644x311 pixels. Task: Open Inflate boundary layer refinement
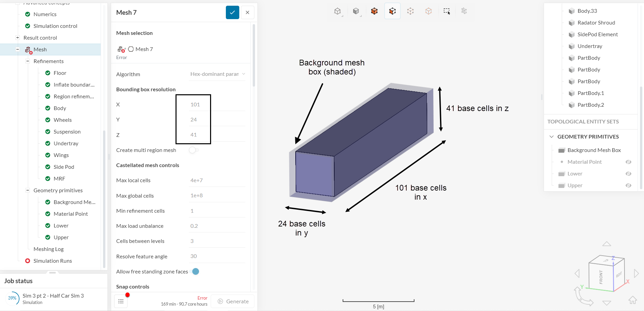point(74,85)
